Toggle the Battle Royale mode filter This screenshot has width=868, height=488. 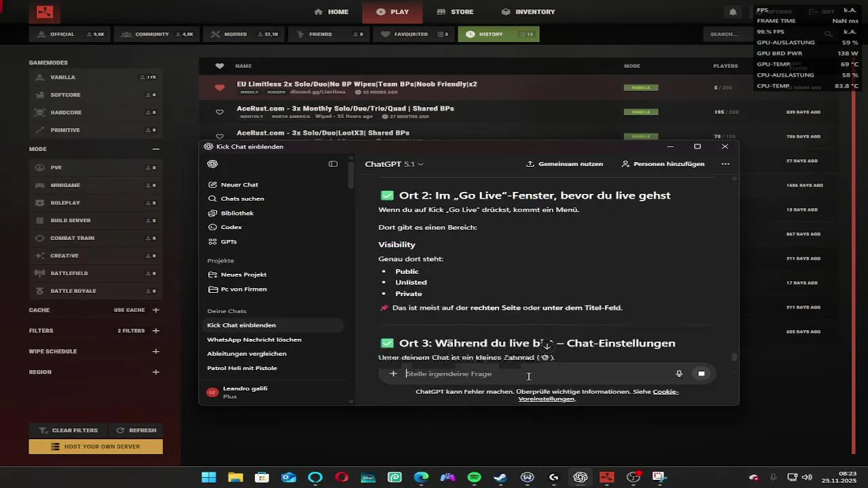(96, 291)
